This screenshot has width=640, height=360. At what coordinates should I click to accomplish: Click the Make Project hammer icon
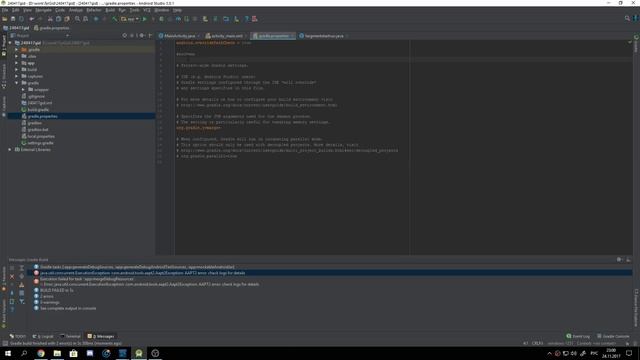(115, 19)
